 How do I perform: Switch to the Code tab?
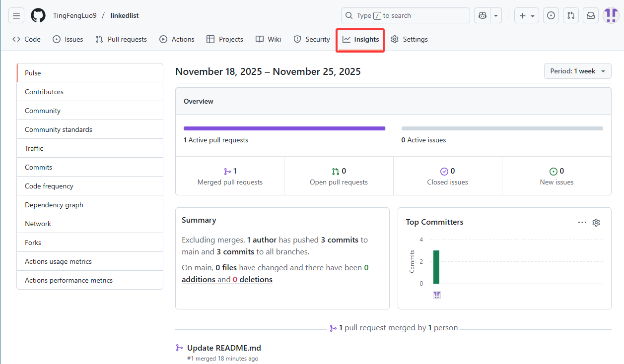[x=27, y=39]
